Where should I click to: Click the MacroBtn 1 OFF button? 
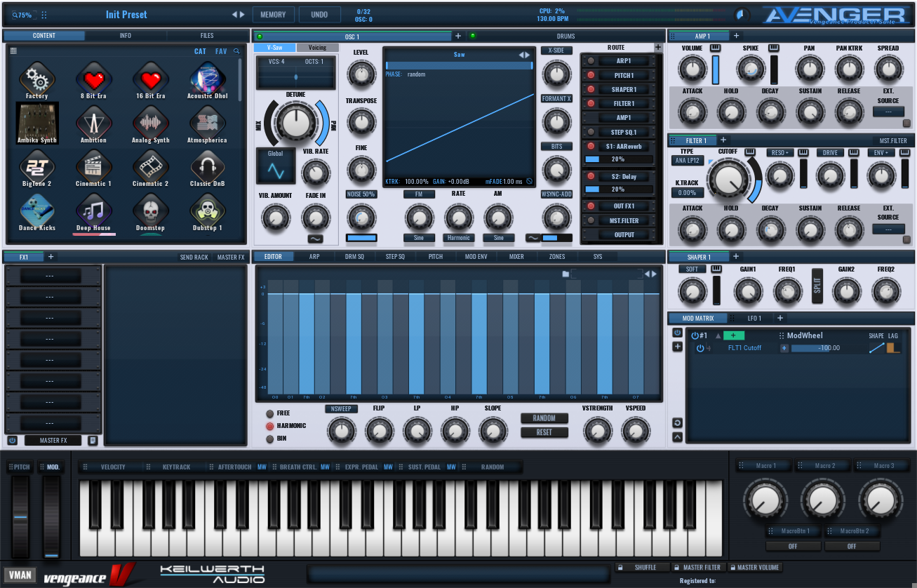click(793, 546)
